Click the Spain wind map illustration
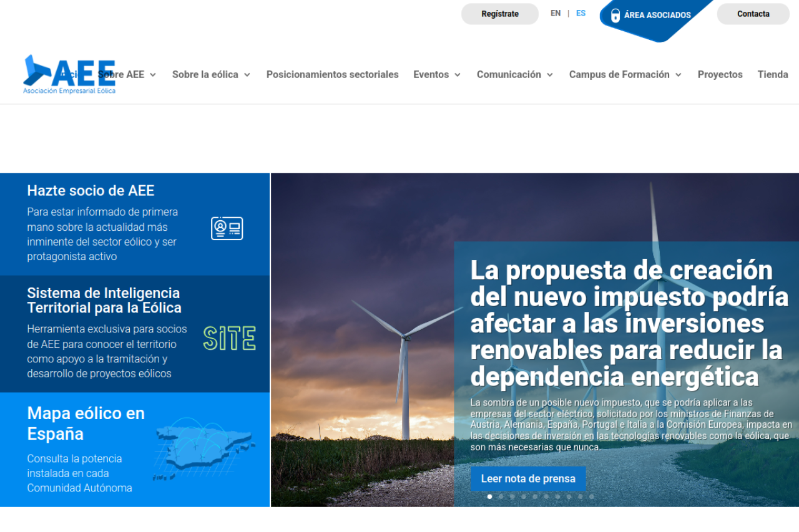 click(x=203, y=448)
